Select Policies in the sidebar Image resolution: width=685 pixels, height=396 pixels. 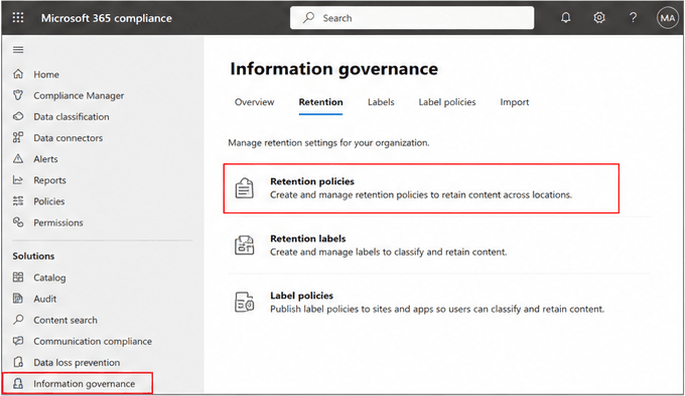tap(49, 201)
